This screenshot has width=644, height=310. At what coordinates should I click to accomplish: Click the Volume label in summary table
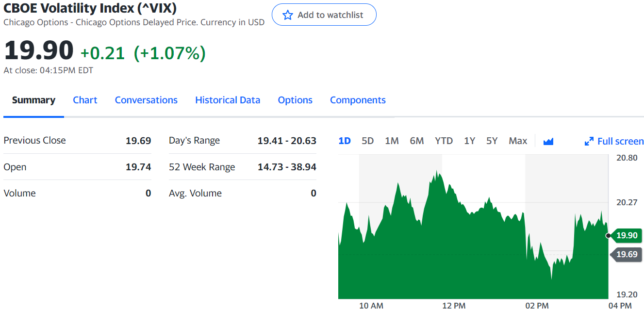point(19,193)
